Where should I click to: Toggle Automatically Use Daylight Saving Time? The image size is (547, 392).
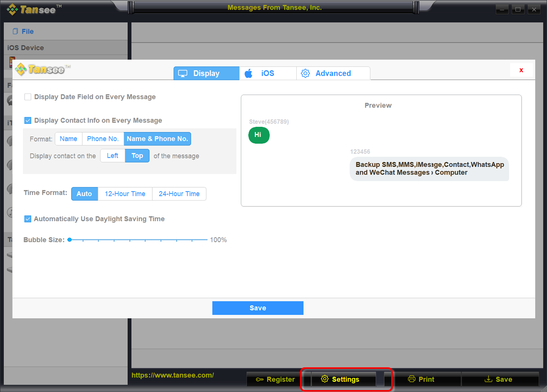pos(28,219)
